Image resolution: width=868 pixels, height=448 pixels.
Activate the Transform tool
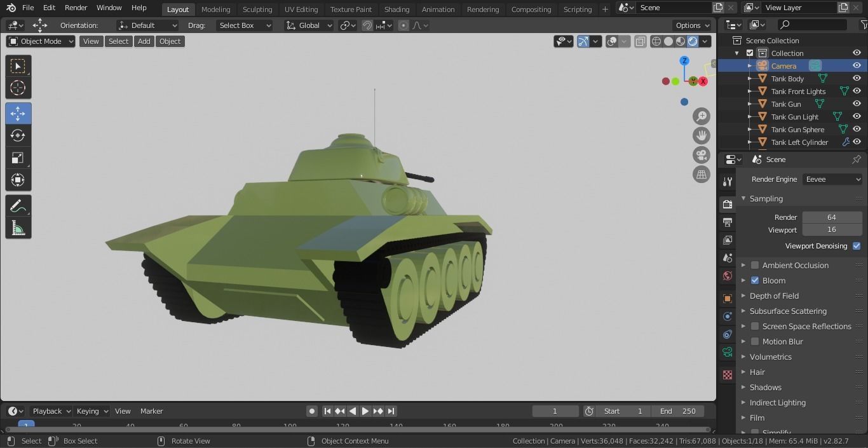[x=18, y=180]
